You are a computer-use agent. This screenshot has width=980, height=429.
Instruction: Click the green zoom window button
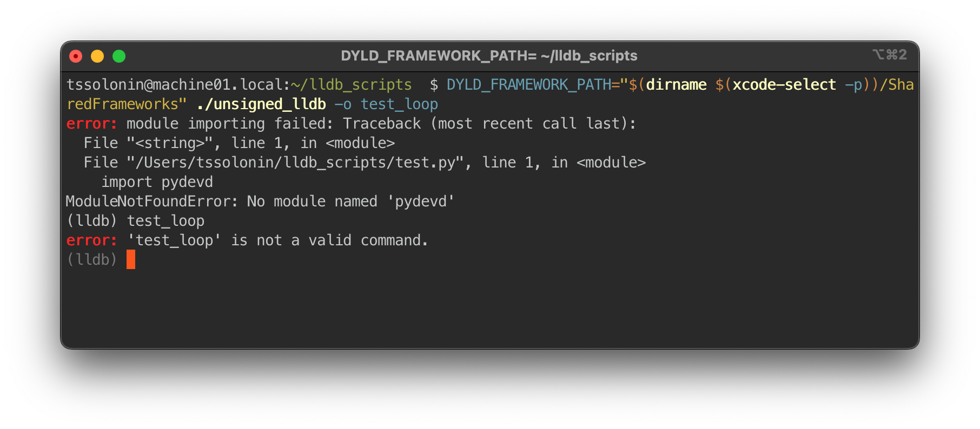coord(119,56)
